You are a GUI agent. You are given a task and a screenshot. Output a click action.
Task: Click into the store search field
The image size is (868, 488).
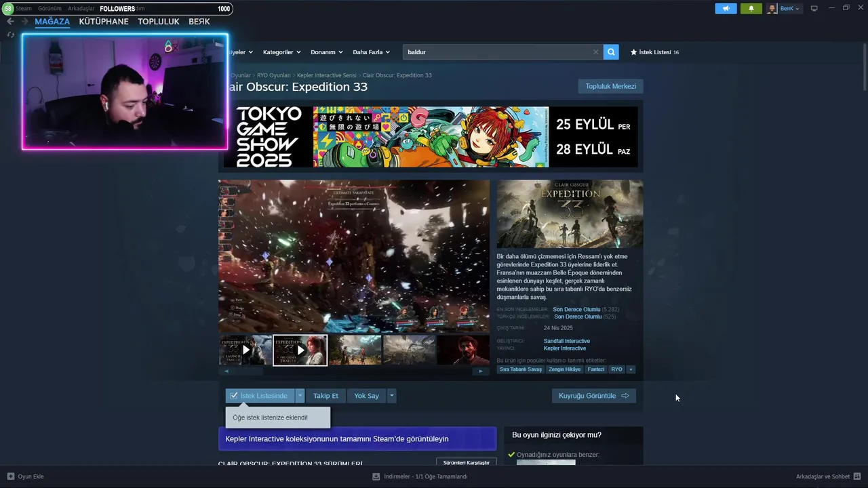[x=498, y=52]
